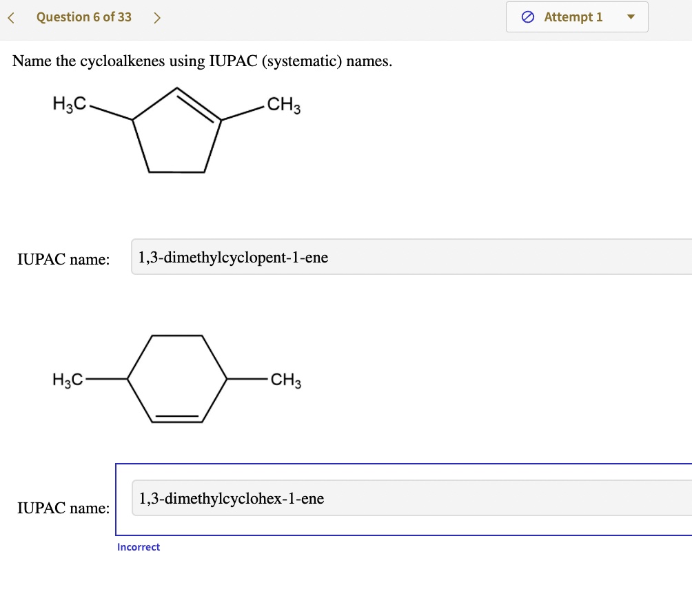Click the 'no attempts' prohibition icon beside Attempt 1

[527, 17]
